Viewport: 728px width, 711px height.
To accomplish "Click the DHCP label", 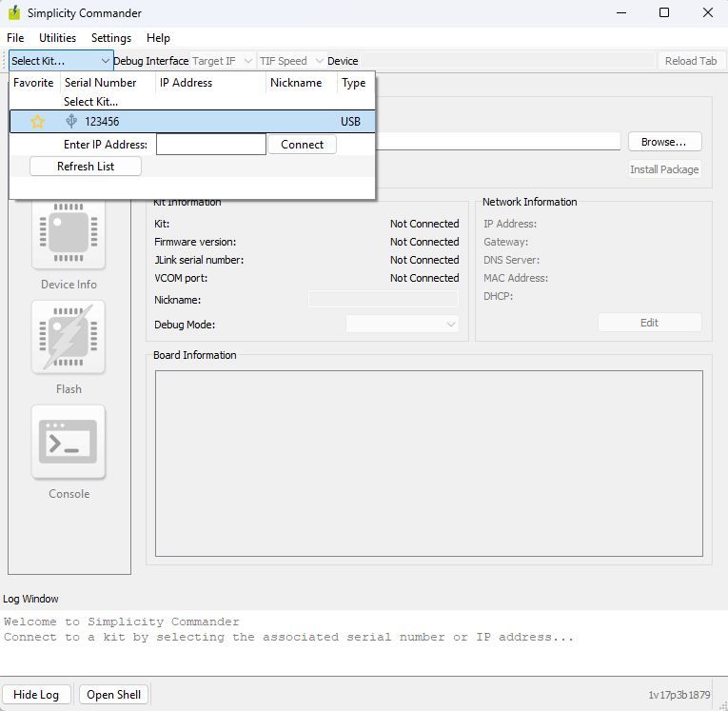I will coord(498,296).
